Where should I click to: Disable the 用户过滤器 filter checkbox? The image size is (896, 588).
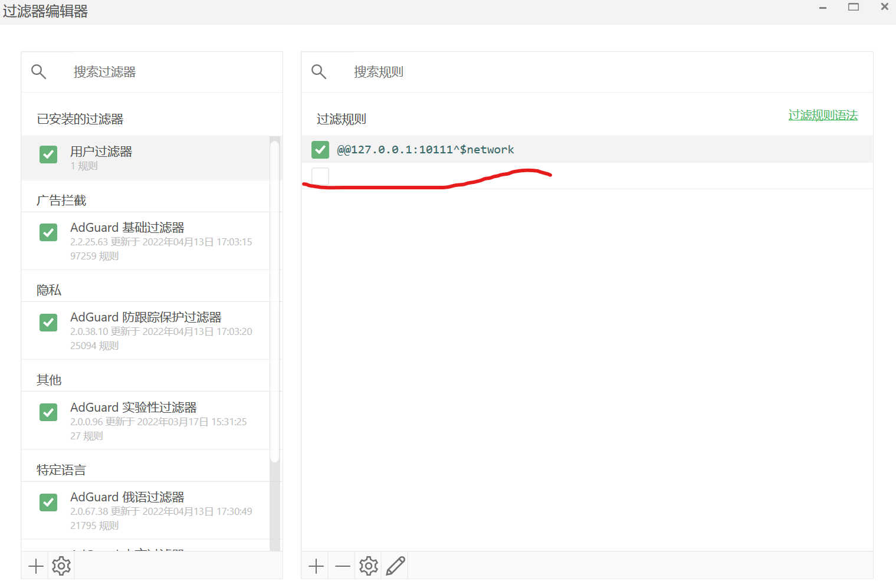[48, 154]
